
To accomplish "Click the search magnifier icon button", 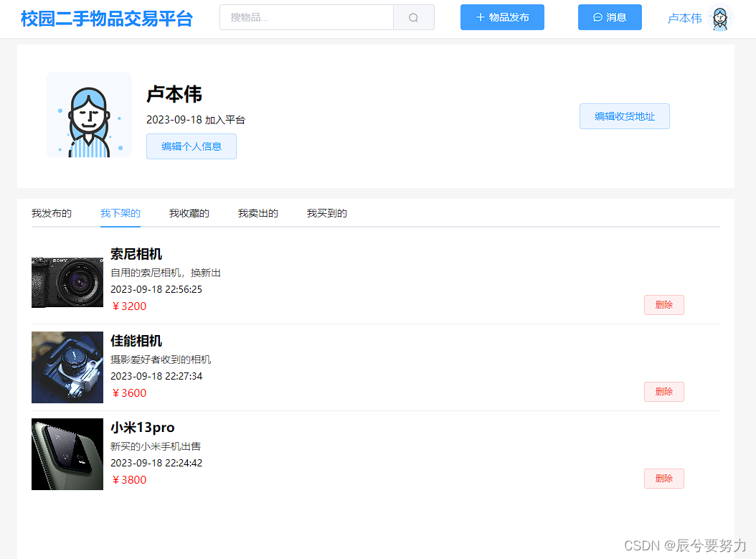I will coord(414,17).
